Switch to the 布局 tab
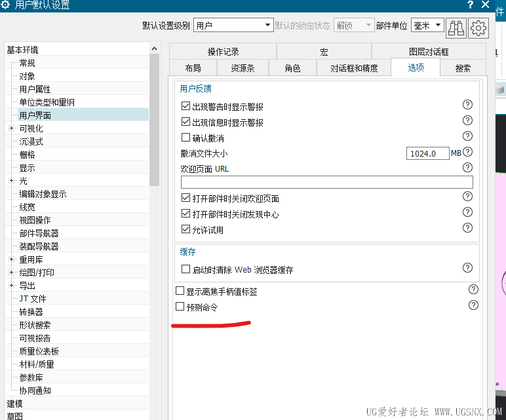Screen dimensions: 506x420 pos(193,68)
